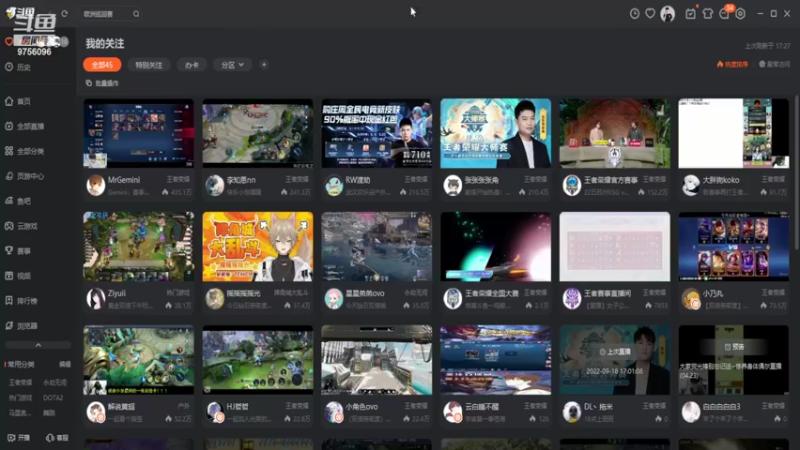
Task: Click into the search input field
Action: pyautogui.click(x=106, y=14)
